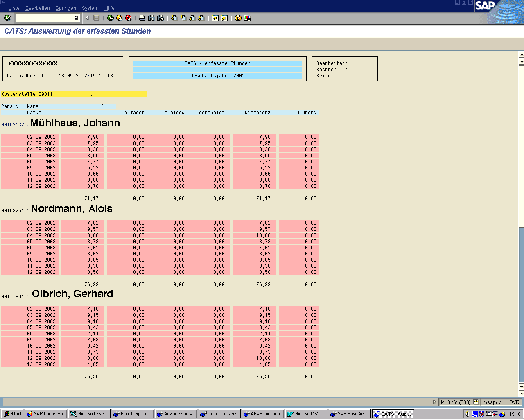Open the Hilfe menu

[109, 8]
